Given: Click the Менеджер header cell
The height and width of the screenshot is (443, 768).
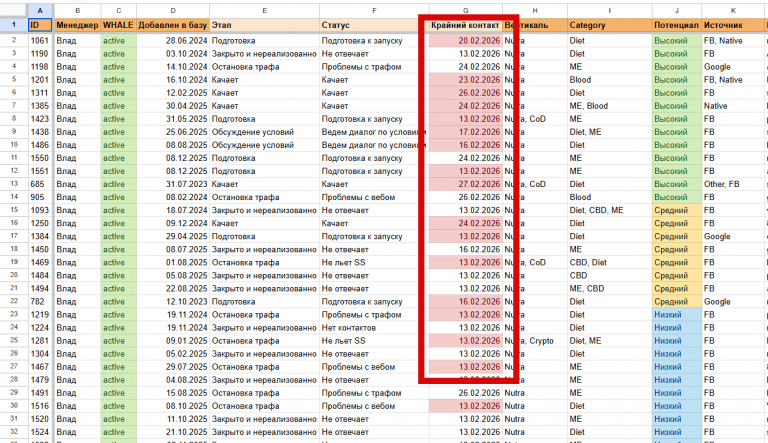Looking at the screenshot, I should (x=77, y=25).
